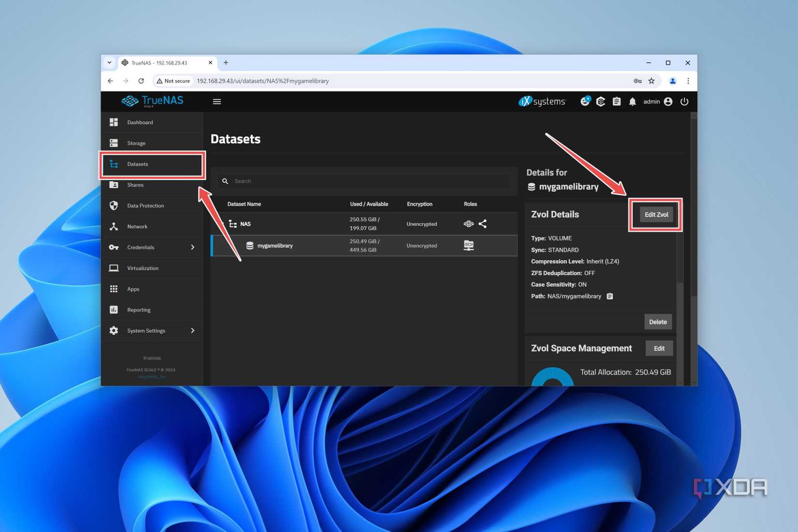Open the Dashboard sidebar item
798x532 pixels.
point(152,122)
